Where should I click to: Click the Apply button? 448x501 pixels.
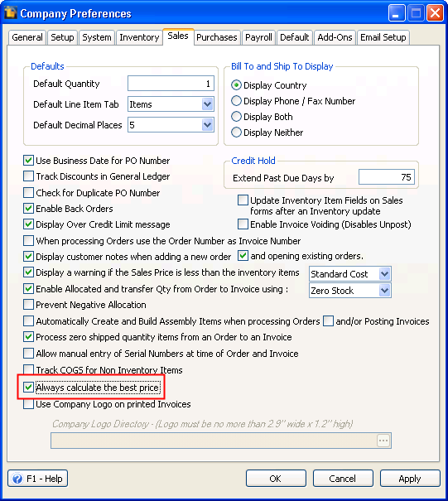pos(410,479)
